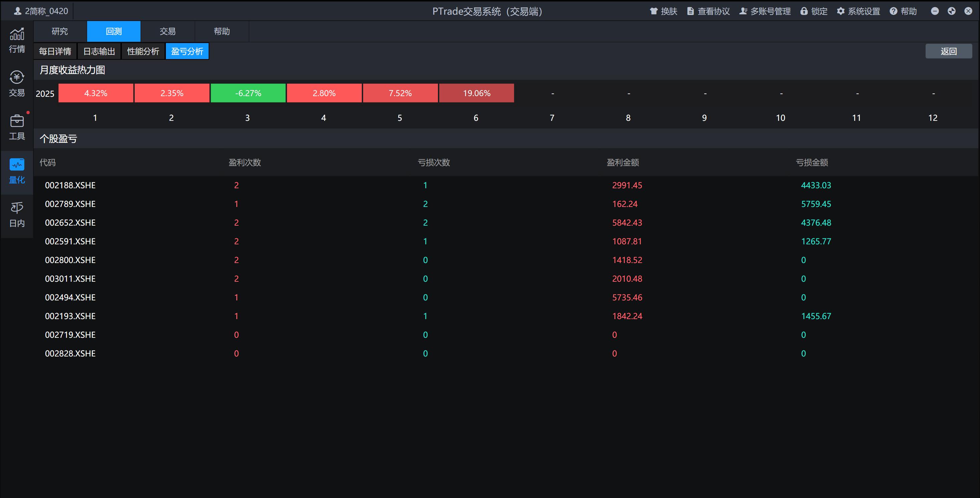The image size is (980, 498).
Task: Click the 亏损次数 column header
Action: point(434,163)
